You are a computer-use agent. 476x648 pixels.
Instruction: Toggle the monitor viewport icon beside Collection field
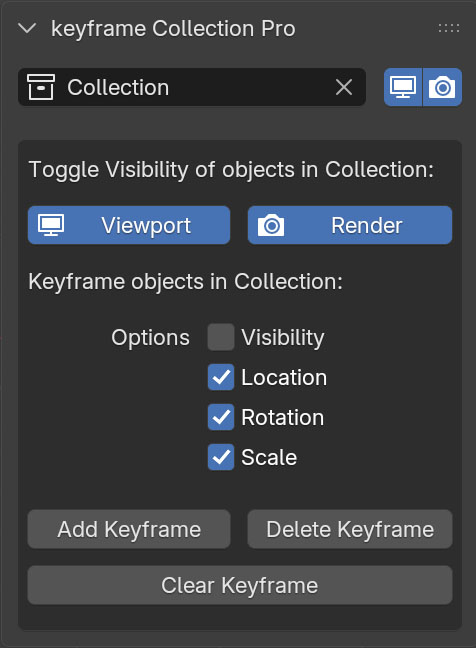pyautogui.click(x=403, y=87)
